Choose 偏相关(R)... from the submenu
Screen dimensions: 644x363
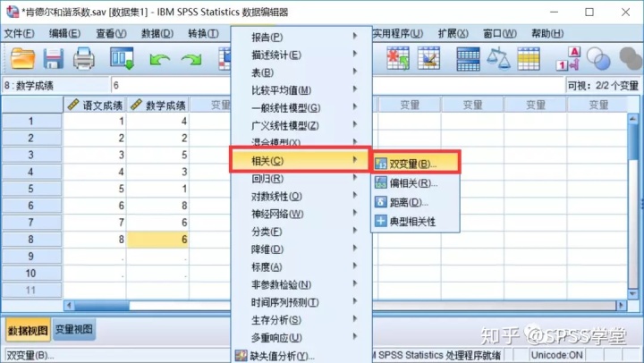click(415, 182)
